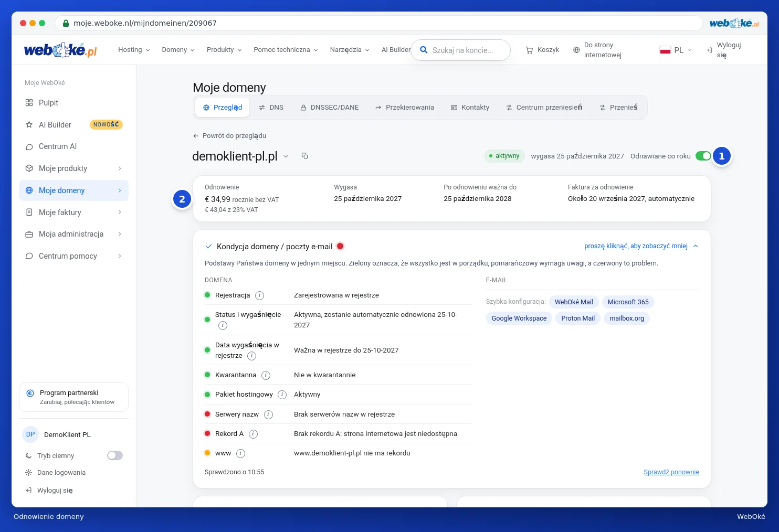
Task: Expand the demoklient-pl.pl domain switcher chevron
Action: 286,156
